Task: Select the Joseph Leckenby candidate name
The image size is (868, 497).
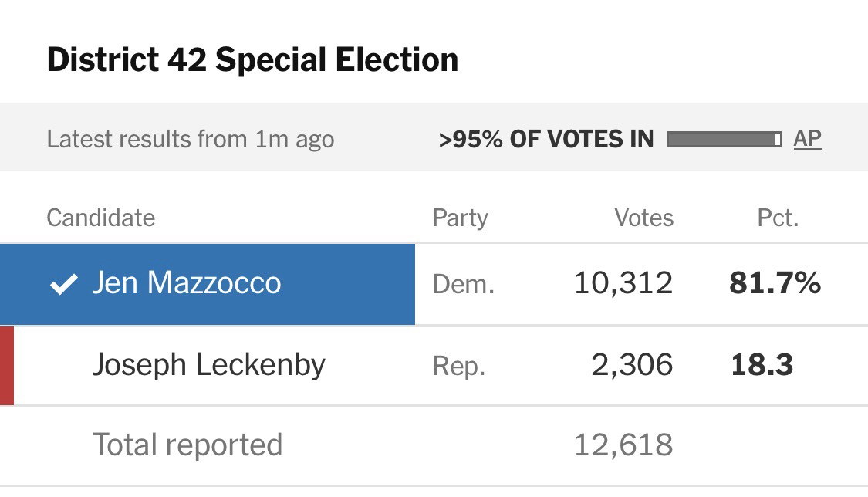Action: [x=208, y=364]
